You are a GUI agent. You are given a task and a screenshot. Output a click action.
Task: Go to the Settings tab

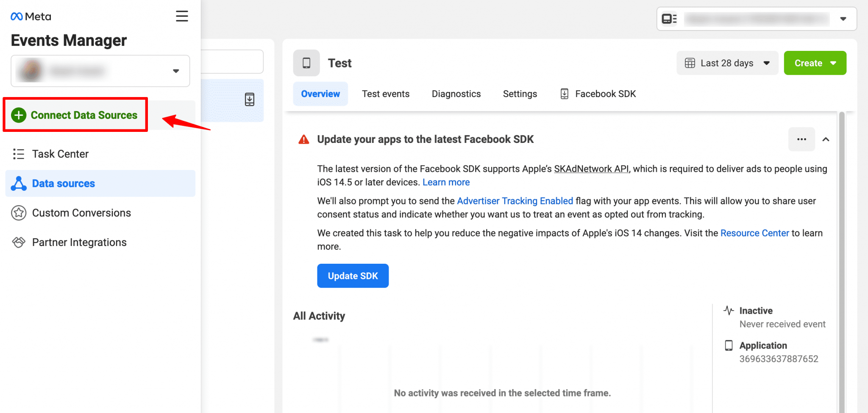pos(520,94)
